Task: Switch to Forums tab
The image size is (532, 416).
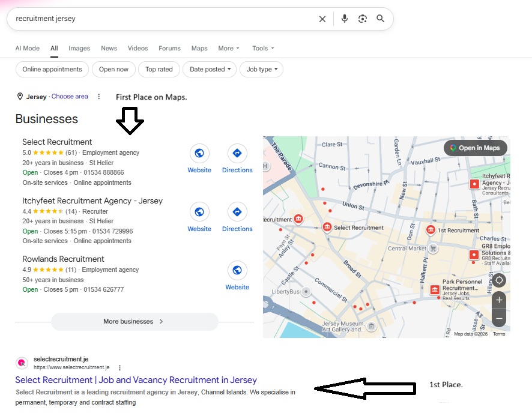Action: [x=170, y=48]
